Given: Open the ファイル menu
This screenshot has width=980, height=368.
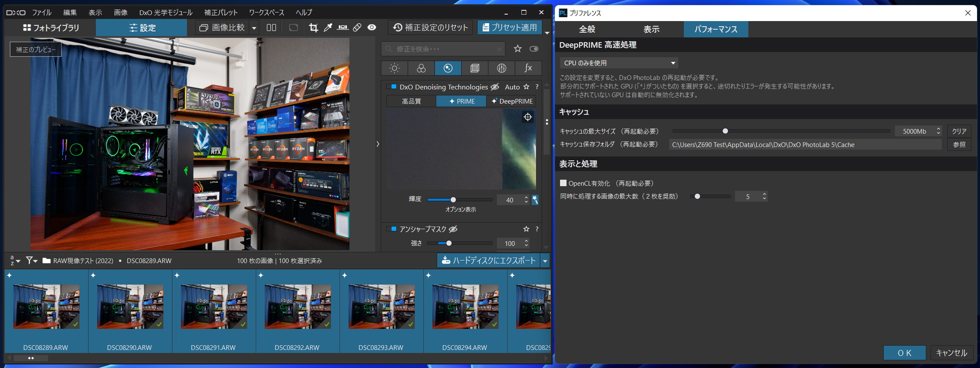Looking at the screenshot, I should (x=42, y=12).
